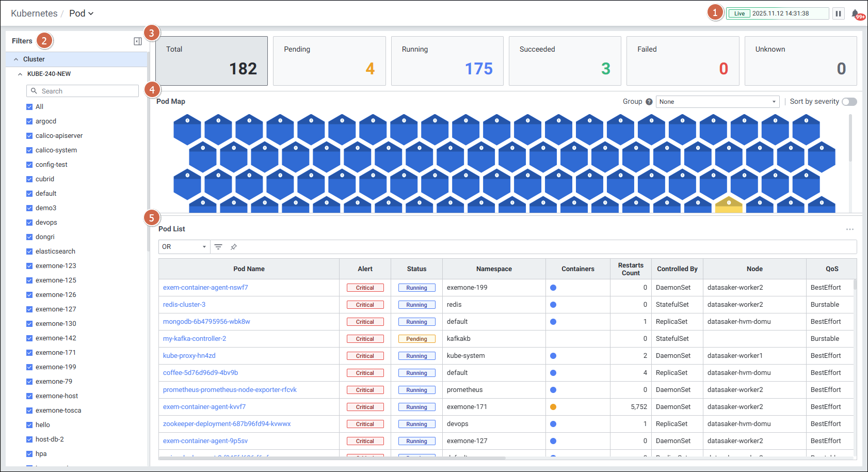The height and width of the screenshot is (472, 868).
Task: Open the Pod List filter icon
Action: tap(218, 247)
